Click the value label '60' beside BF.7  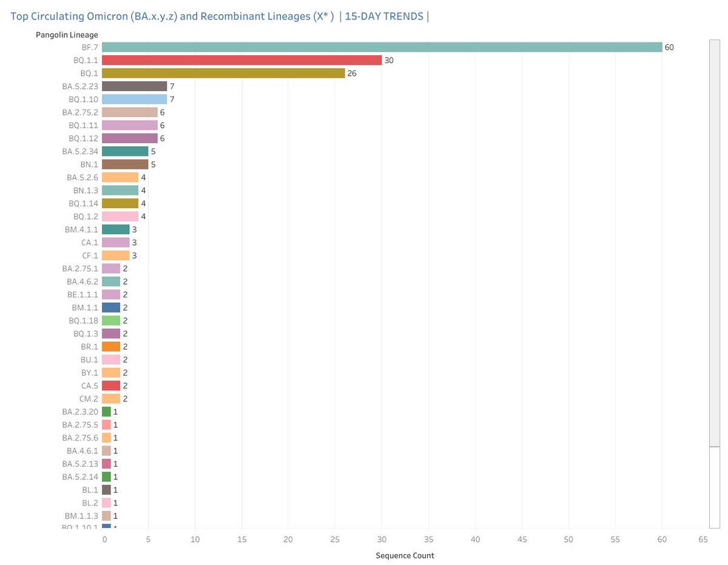(670, 47)
